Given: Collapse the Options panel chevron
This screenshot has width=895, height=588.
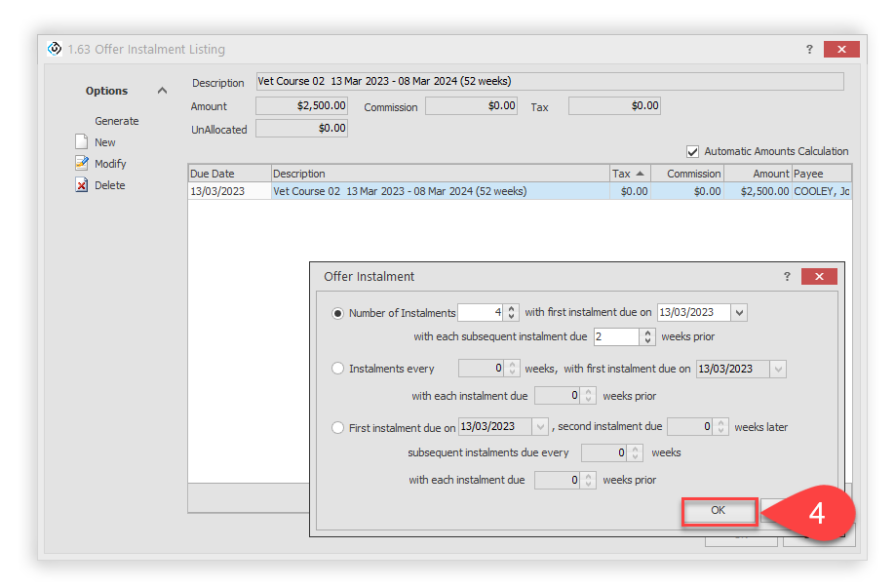Looking at the screenshot, I should point(162,91).
